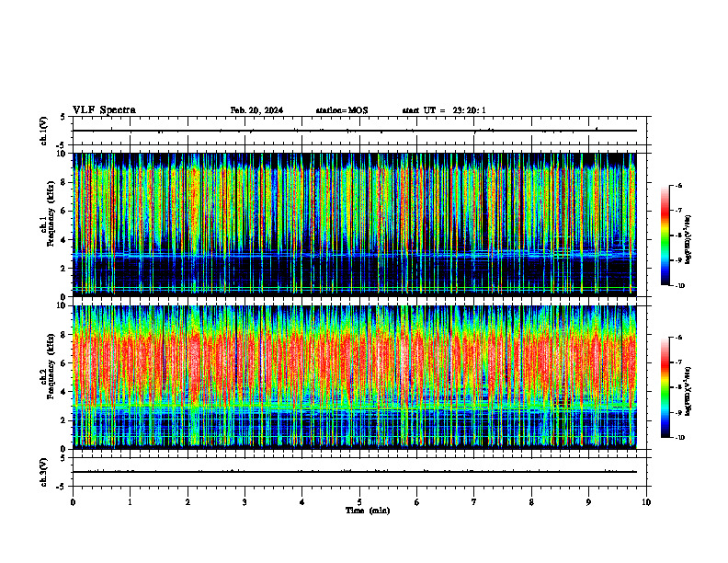Click inside the ch.2 spectrogram panel

pos(355,377)
